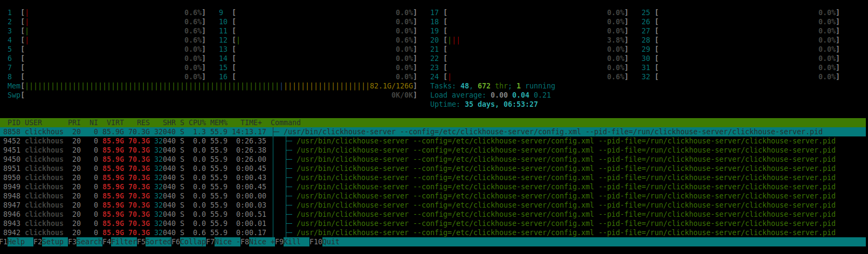Click F4 Filter in the function bar

120,242
